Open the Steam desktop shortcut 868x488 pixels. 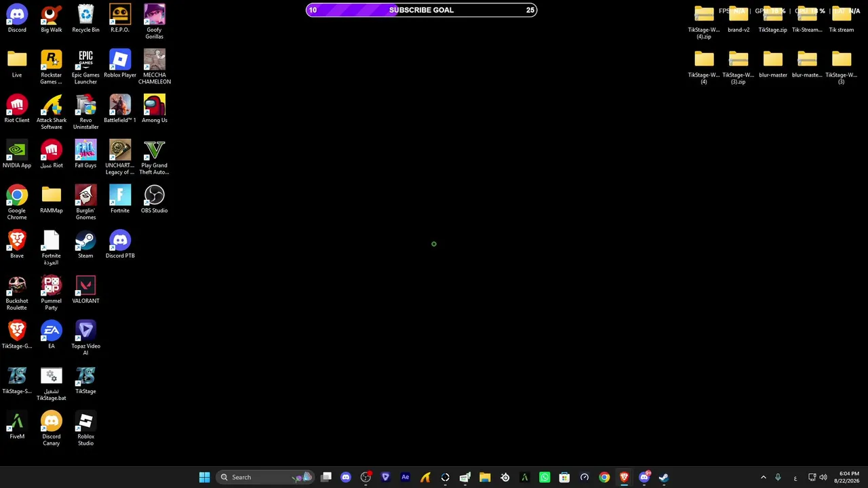(x=85, y=244)
